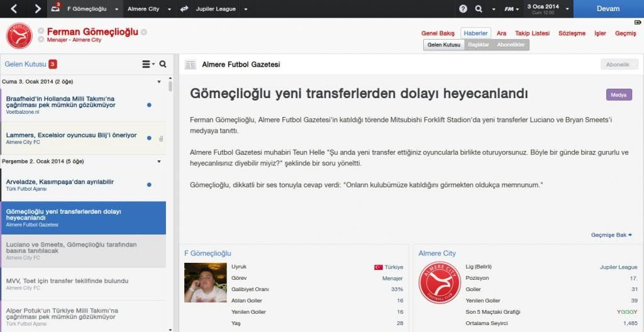Open MVV, Toet için transfer teklifi message
644x332 pixels.
[83, 284]
